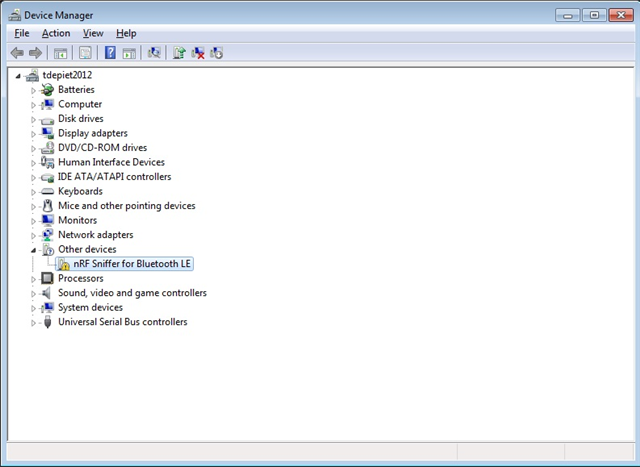640x467 pixels.
Task: Click the tdepiet2012 computer root icon
Action: pos(32,76)
